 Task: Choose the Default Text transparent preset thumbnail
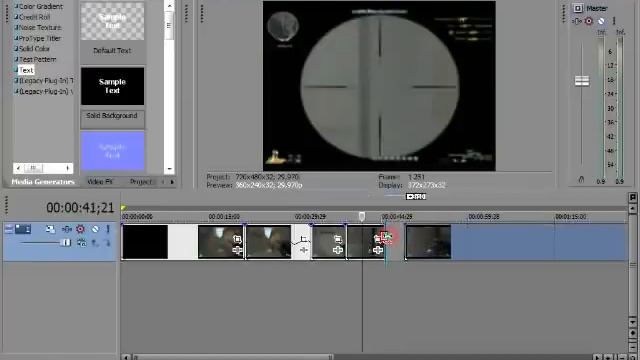[112, 22]
